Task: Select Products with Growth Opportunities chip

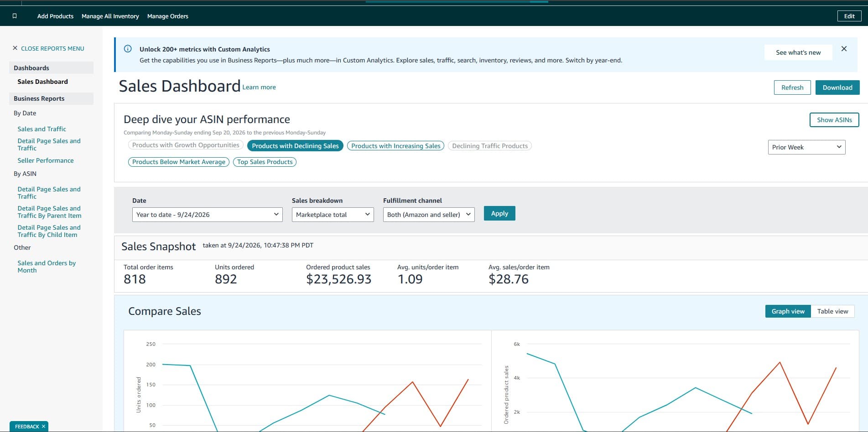Action: [x=186, y=145]
